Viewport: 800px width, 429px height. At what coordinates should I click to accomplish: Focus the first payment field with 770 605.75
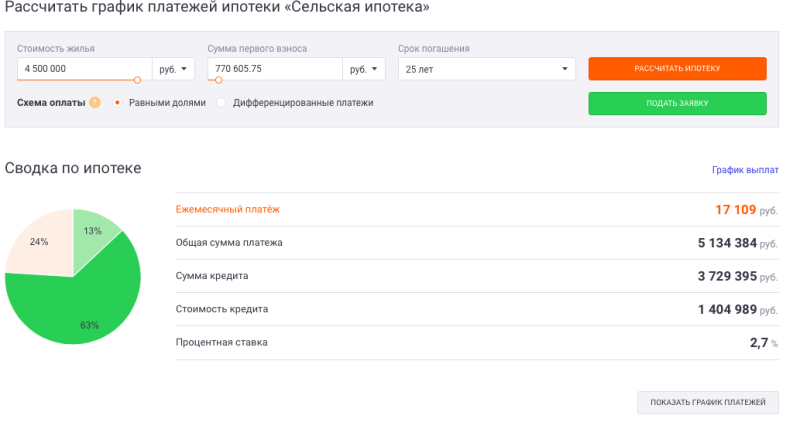274,69
